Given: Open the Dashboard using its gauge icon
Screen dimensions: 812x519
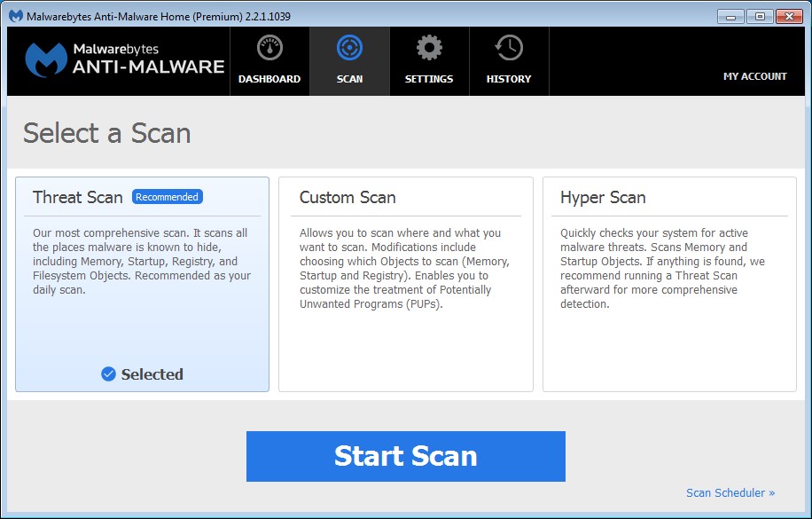Looking at the screenshot, I should pyautogui.click(x=269, y=49).
